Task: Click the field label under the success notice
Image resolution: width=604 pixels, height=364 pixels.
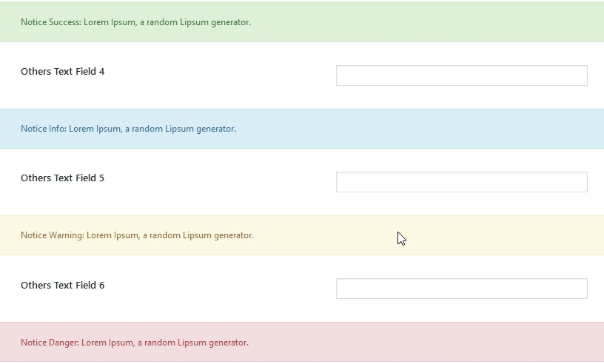Action: point(63,72)
